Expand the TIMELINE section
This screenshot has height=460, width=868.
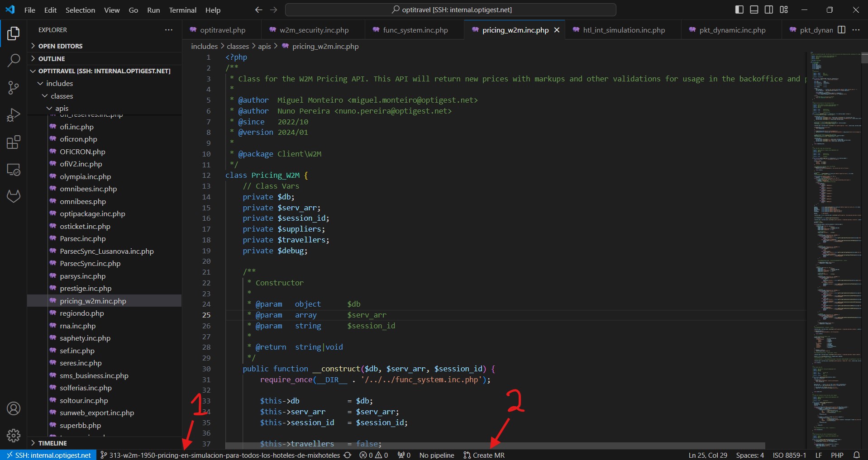pos(52,443)
